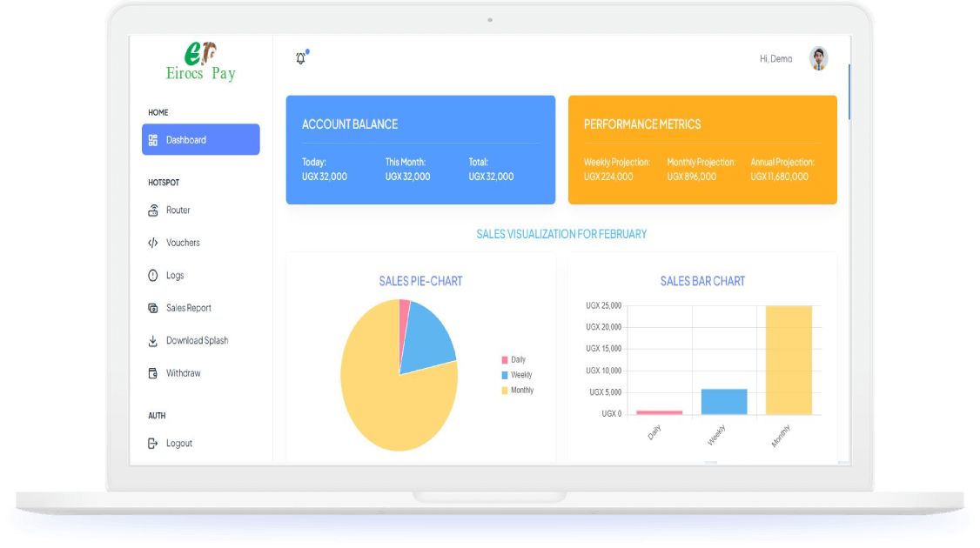Viewport: 980px width, 548px height.
Task: Open the Vouchers menu item
Action: 183,244
